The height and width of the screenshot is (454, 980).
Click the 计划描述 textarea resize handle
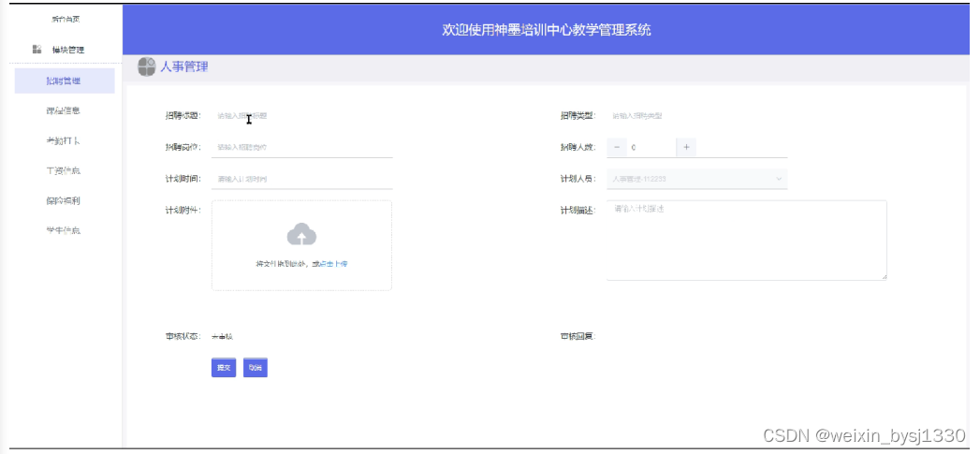tap(885, 277)
